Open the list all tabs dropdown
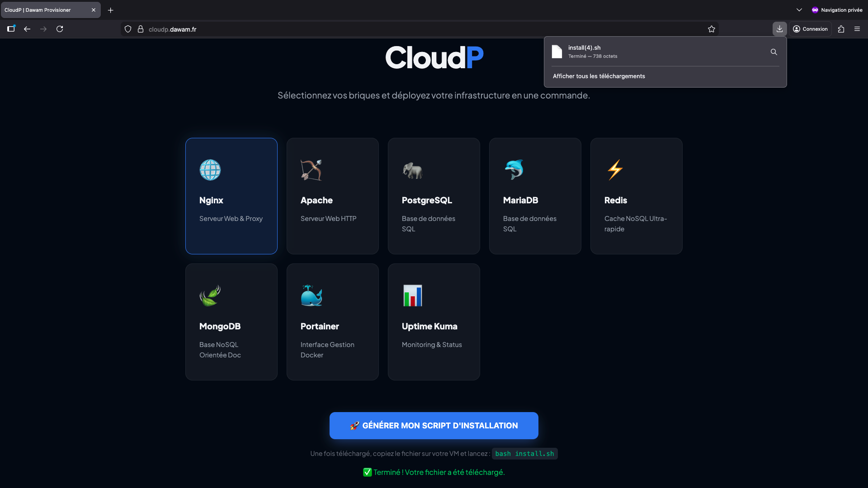 click(x=799, y=9)
